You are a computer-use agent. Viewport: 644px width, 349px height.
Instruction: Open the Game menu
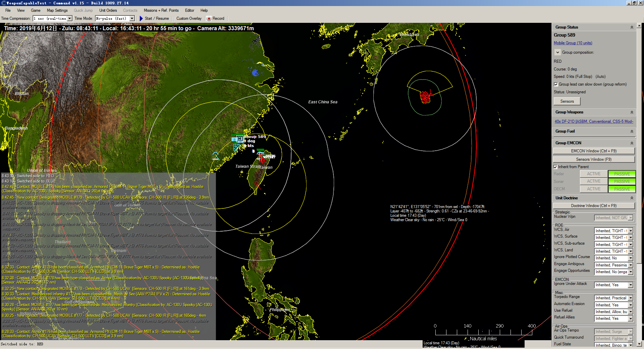36,10
